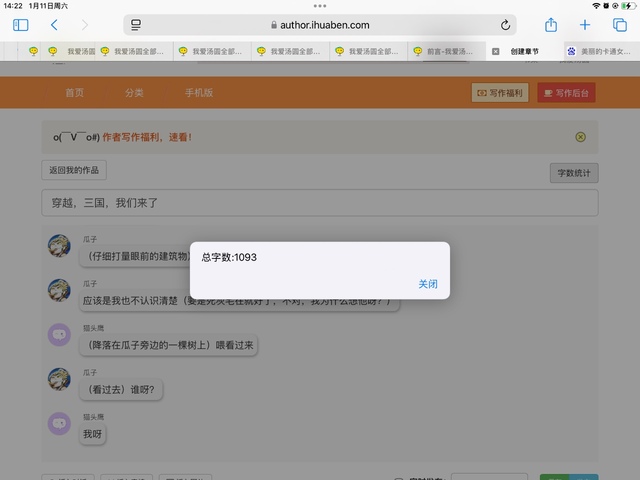Close the 创建章节 tab with its X
Image resolution: width=640 pixels, height=480 pixels.
point(496,51)
